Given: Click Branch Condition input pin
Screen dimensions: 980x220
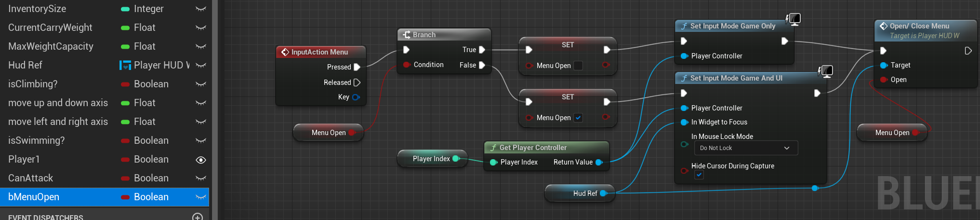Looking at the screenshot, I should pos(407,65).
